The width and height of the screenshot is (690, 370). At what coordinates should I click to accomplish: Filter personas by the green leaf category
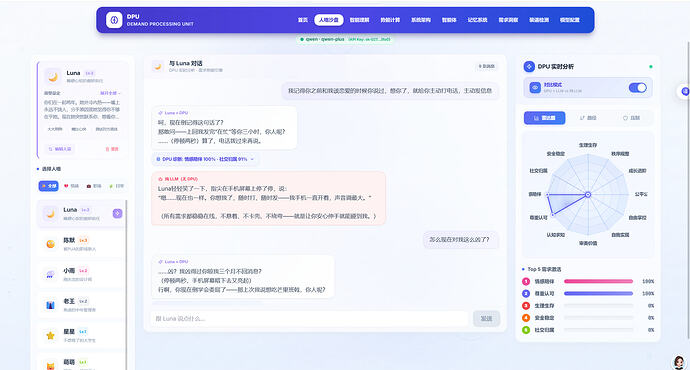(116, 186)
